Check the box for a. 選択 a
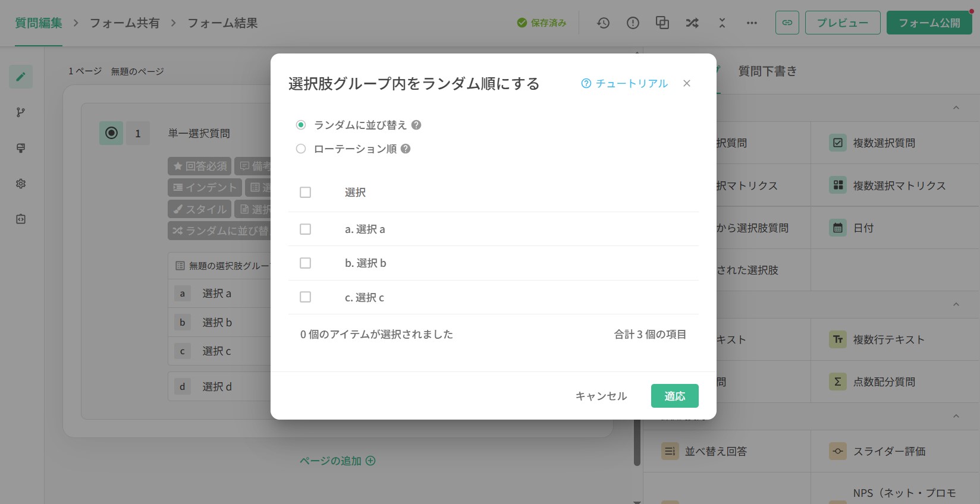980x504 pixels. point(305,229)
